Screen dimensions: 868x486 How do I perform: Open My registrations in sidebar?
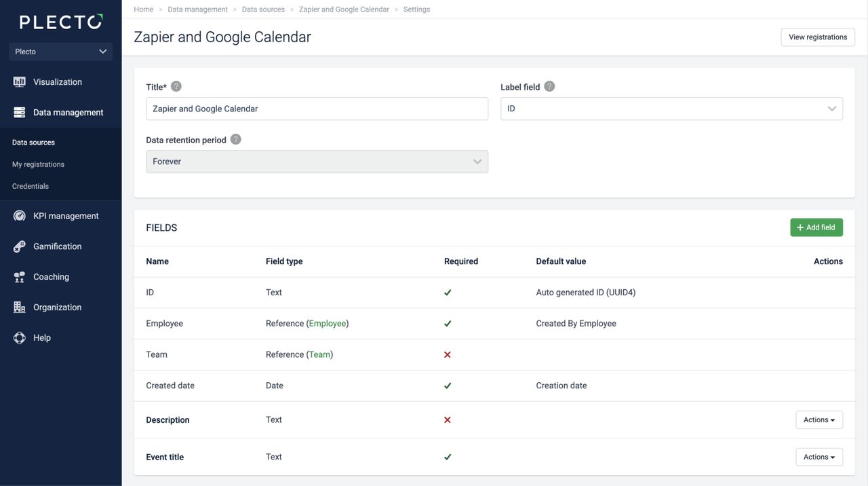coord(39,164)
